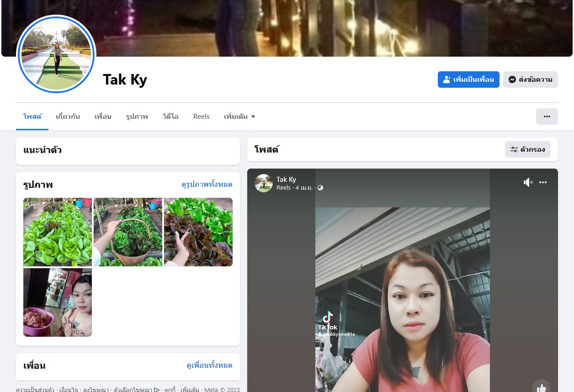Open the เกี่ยวกับ tab
Viewport: 574px width, 392px height.
(x=68, y=117)
